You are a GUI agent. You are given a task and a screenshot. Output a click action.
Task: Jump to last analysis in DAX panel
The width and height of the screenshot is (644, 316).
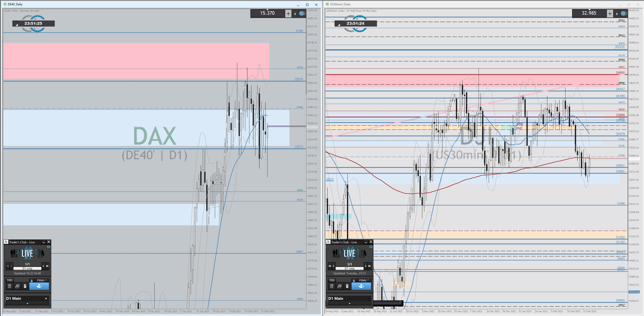click(47, 266)
